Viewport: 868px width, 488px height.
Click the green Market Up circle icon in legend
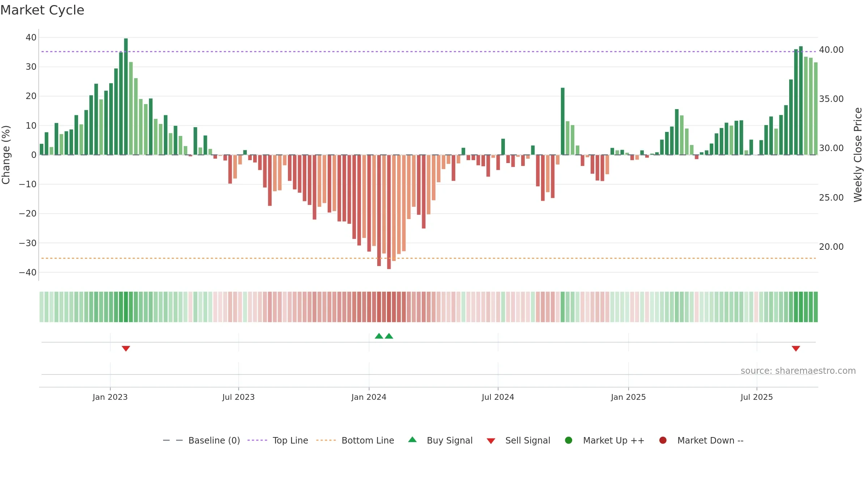[569, 440]
